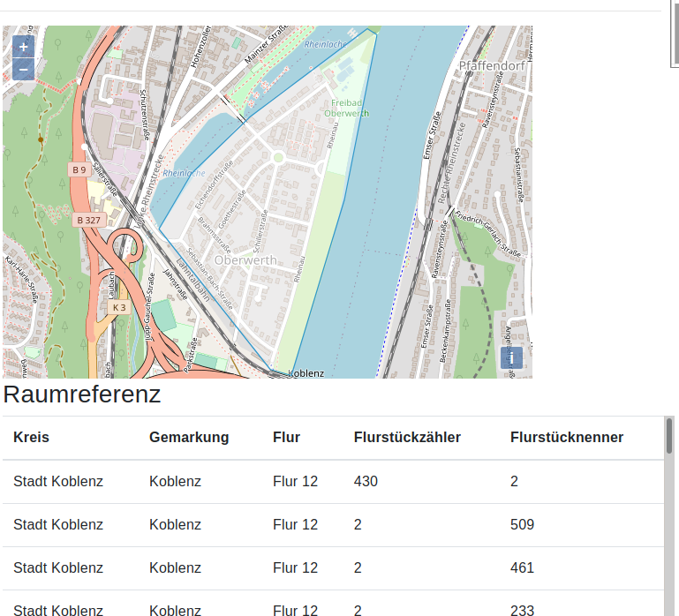This screenshot has height=616, width=679.
Task: Select the table cell with value 430
Action: pos(366,481)
